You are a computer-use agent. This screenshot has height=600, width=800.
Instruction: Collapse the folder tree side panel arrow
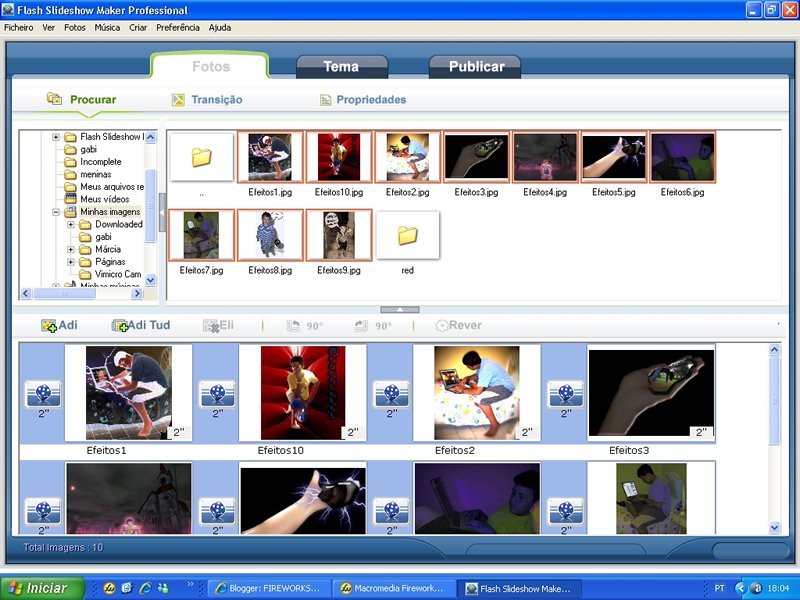coord(162,213)
